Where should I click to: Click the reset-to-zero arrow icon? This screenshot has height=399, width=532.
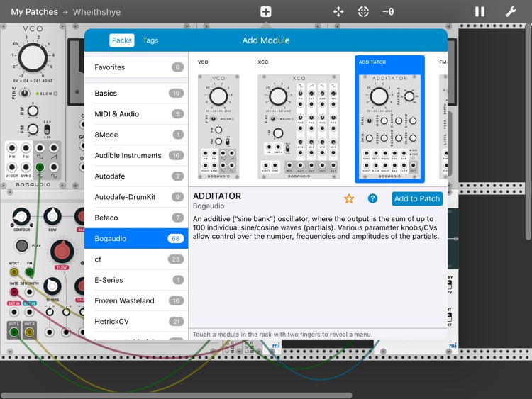coord(388,12)
